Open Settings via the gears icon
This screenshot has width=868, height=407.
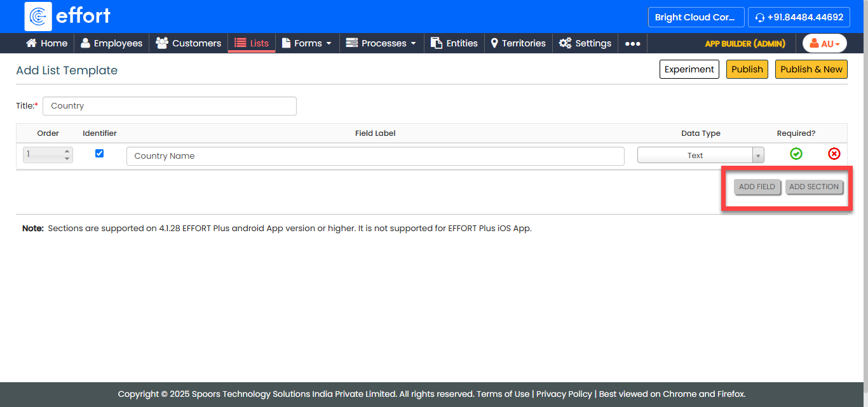565,43
